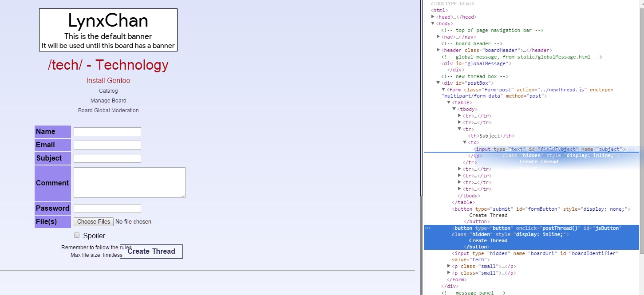This screenshot has width=644, height=295.
Task: Open the ellipsis menu on the selected DOM line
Action: [428, 228]
